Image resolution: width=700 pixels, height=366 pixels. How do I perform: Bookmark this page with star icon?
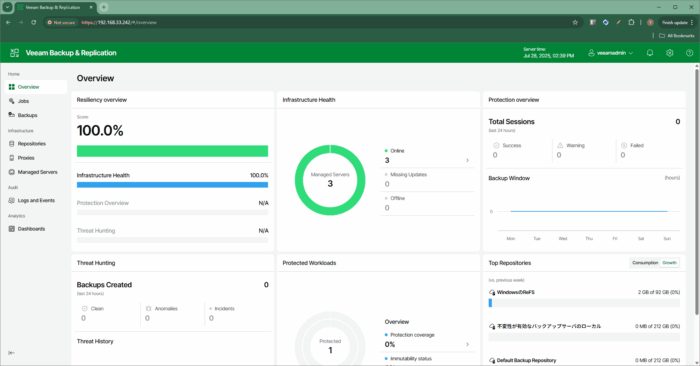click(x=575, y=22)
